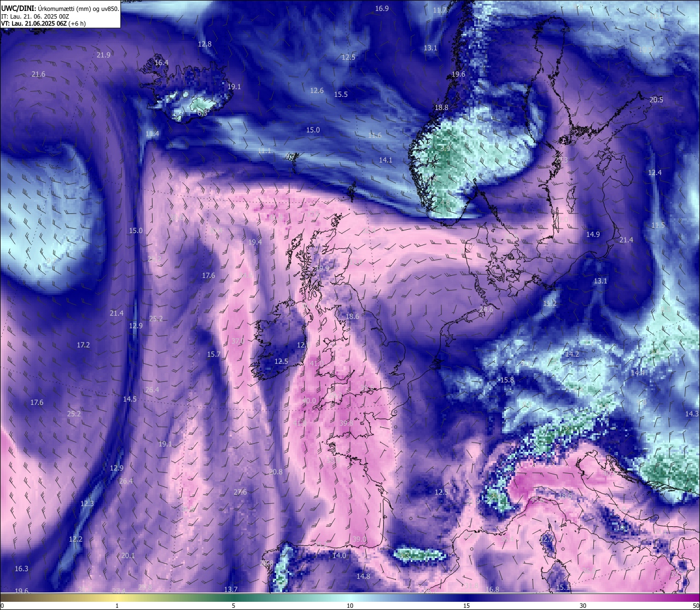700x610 pixels.
Task: Select the 13.7 value label
Action: (231, 590)
